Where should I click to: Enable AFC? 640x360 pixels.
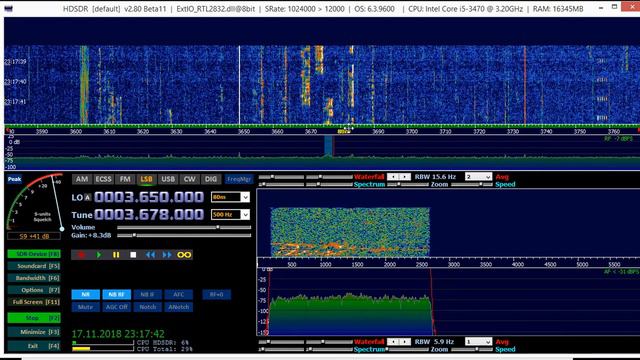click(178, 294)
